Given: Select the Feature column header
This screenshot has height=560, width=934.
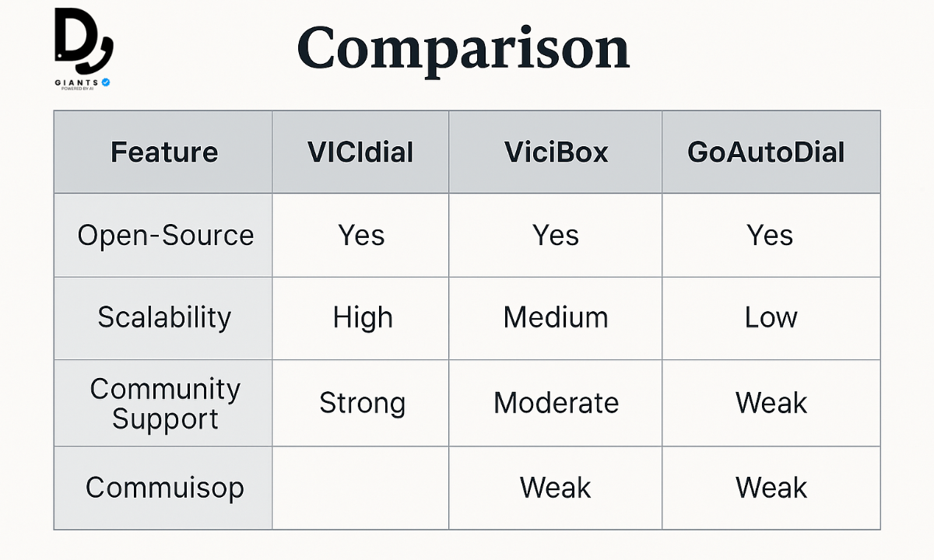Looking at the screenshot, I should coord(164,152).
